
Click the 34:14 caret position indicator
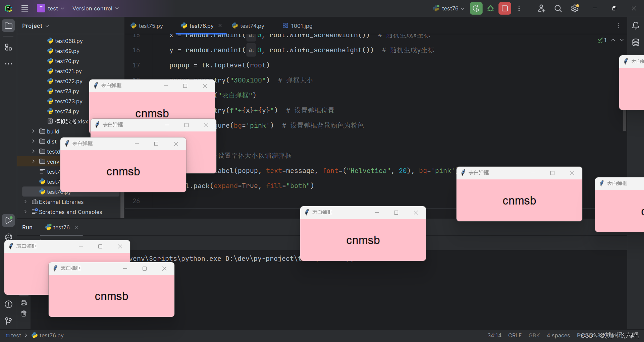(x=494, y=335)
